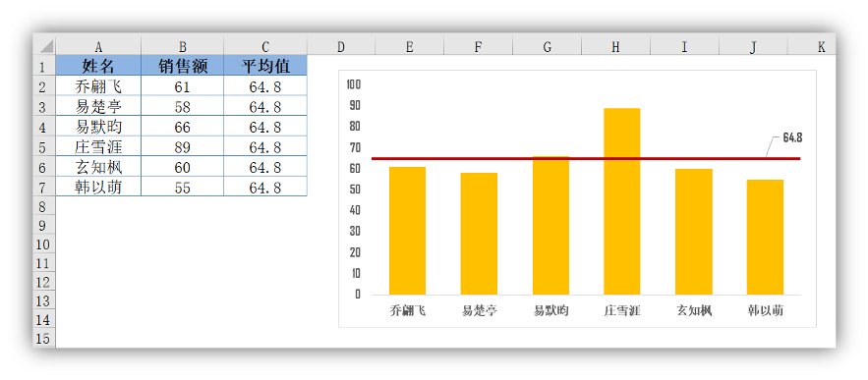This screenshot has height=380, width=868.
Task: Select row 12 header
Action: (44, 282)
